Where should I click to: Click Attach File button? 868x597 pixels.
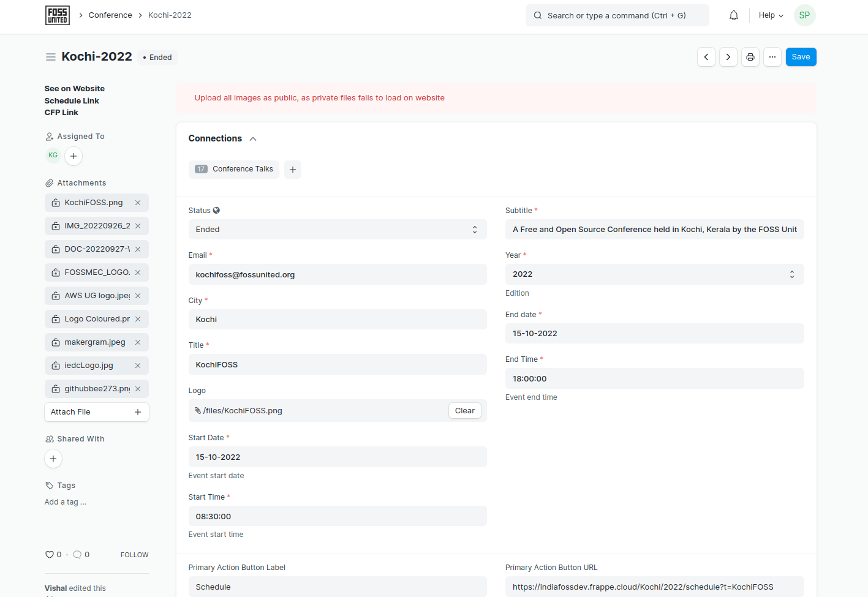click(x=97, y=412)
